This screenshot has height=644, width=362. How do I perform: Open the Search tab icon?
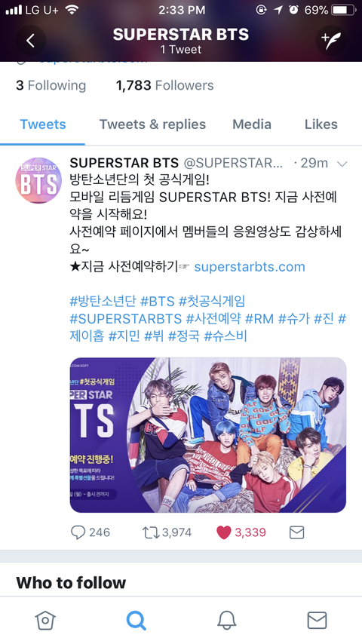pyautogui.click(x=136, y=620)
